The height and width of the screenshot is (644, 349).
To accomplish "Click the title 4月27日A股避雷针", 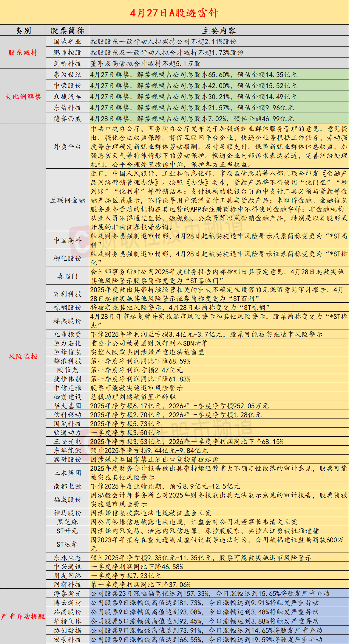I will (x=174, y=13).
